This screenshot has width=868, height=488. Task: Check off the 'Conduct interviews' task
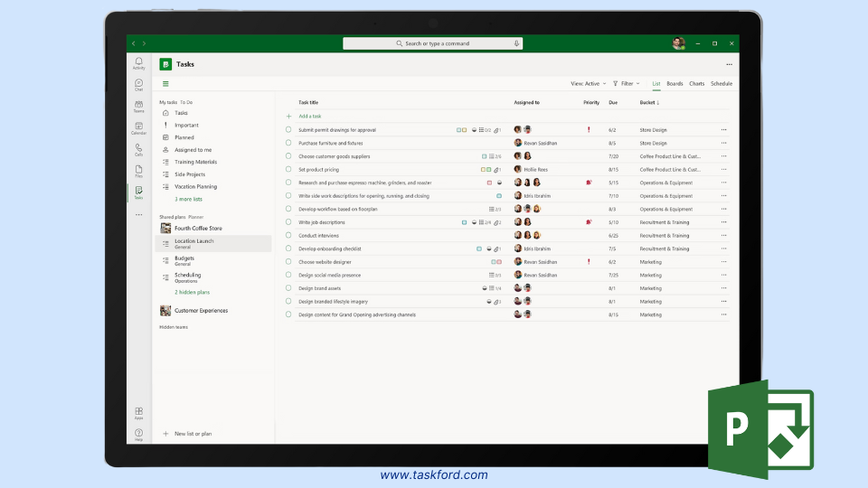(289, 236)
